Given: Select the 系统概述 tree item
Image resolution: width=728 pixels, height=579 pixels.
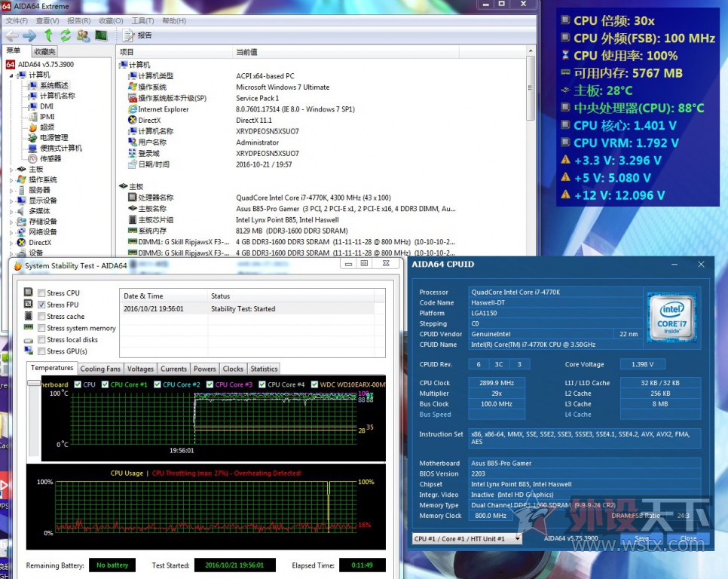Looking at the screenshot, I should click(x=54, y=85).
